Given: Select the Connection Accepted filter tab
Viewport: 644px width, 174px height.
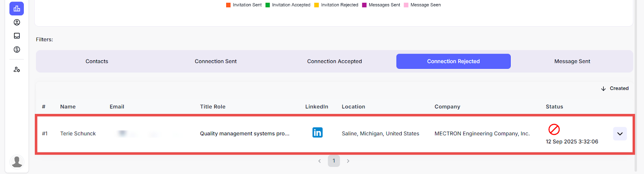Looking at the screenshot, I should [x=334, y=61].
